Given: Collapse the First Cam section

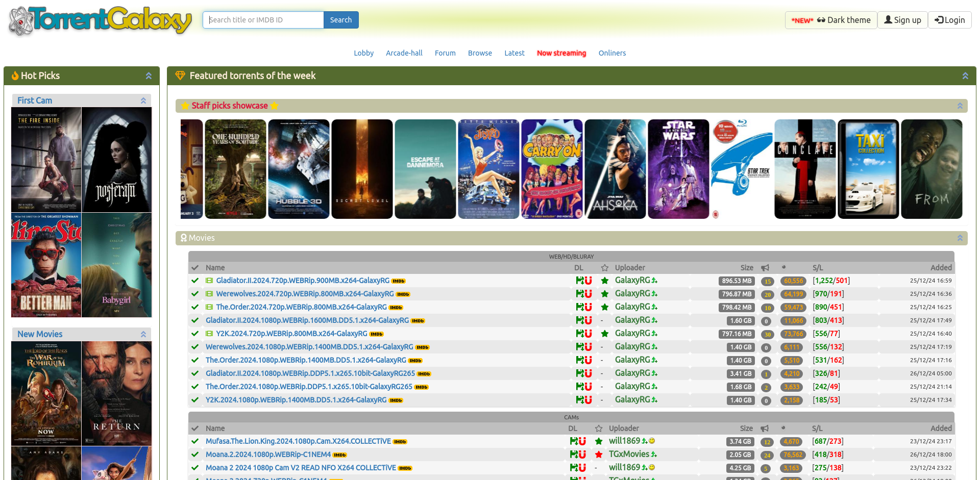Looking at the screenshot, I should pos(143,100).
